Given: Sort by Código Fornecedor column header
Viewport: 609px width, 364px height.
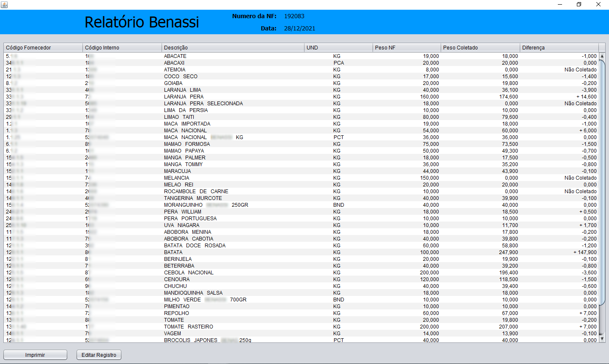Looking at the screenshot, I should pos(43,47).
